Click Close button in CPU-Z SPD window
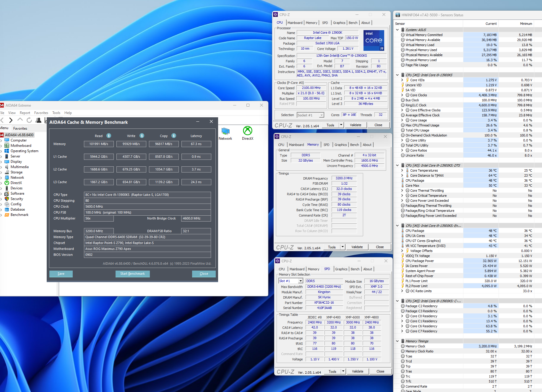Image resolution: width=542 pixels, height=392 pixels. click(380, 371)
